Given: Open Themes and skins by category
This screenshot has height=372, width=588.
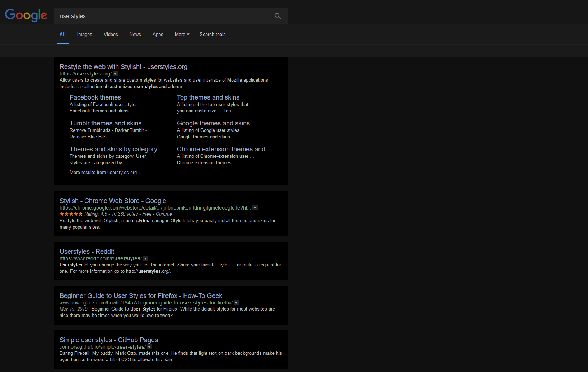Looking at the screenshot, I should click(113, 149).
